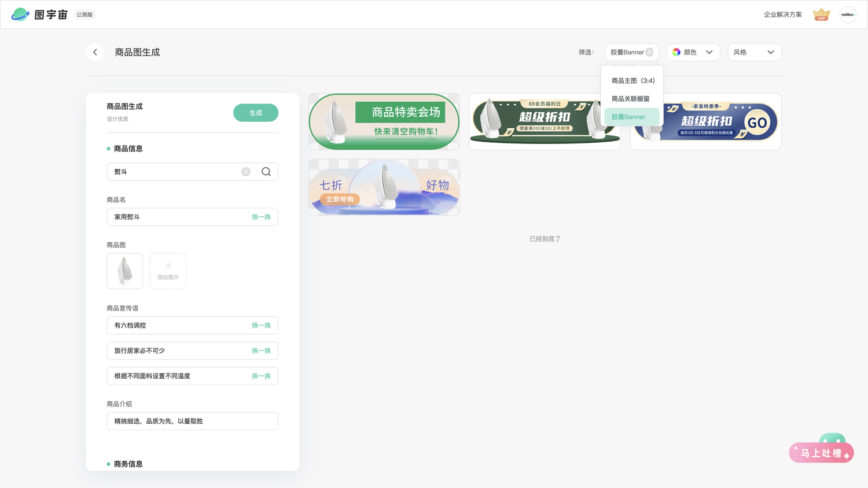The width and height of the screenshot is (868, 488).
Task: Select the iron product image thumbnail
Action: (124, 271)
